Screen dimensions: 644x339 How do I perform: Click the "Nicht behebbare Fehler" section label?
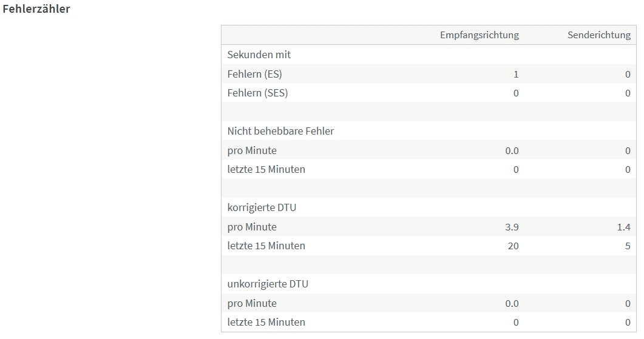click(x=280, y=131)
